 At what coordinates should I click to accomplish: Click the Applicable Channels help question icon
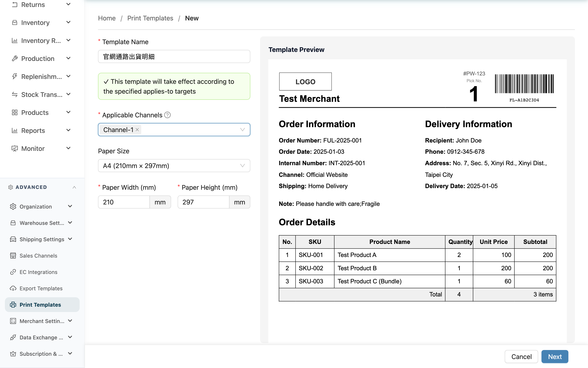click(x=167, y=115)
